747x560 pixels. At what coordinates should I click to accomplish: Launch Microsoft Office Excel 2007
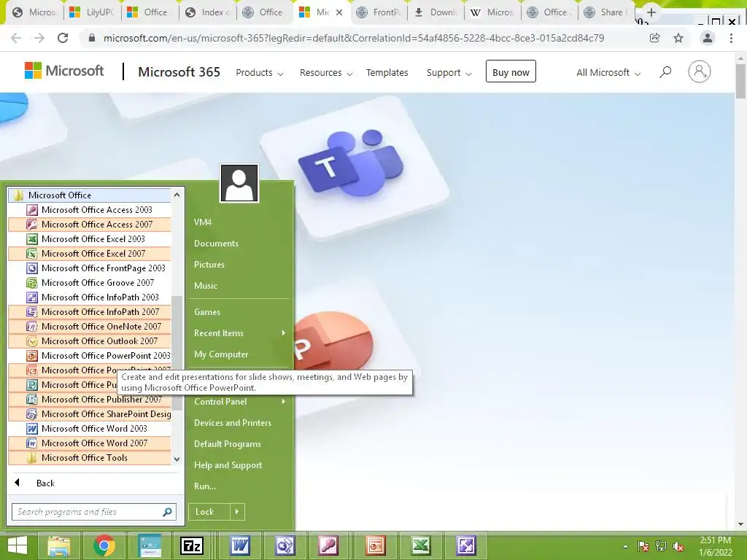click(90, 253)
